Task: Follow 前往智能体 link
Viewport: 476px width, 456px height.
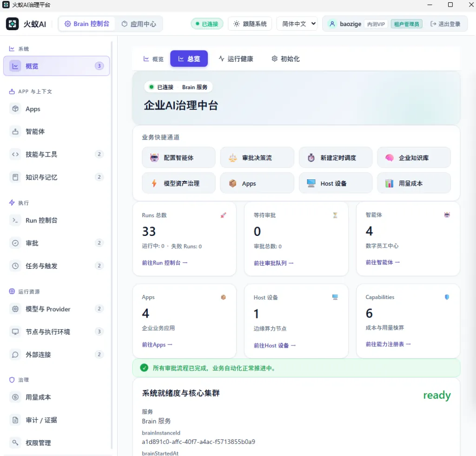Action: 383,262
